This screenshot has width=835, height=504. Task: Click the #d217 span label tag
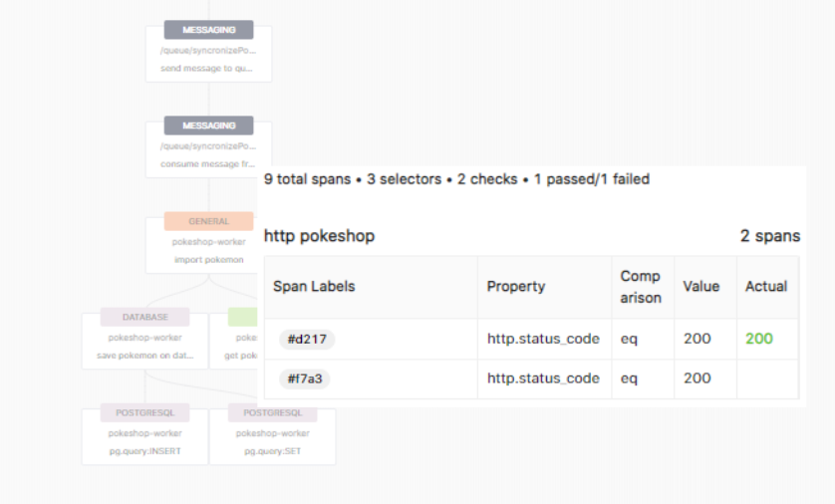pyautogui.click(x=307, y=339)
